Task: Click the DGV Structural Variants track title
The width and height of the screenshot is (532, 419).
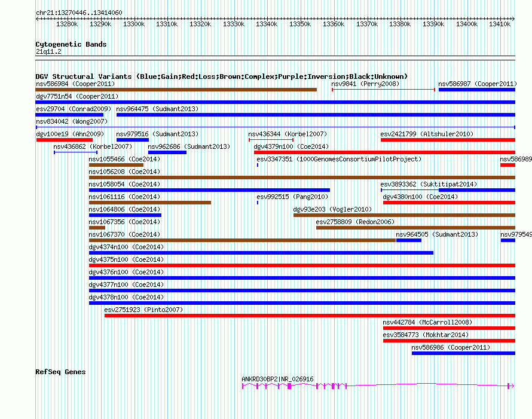Action: [221, 77]
